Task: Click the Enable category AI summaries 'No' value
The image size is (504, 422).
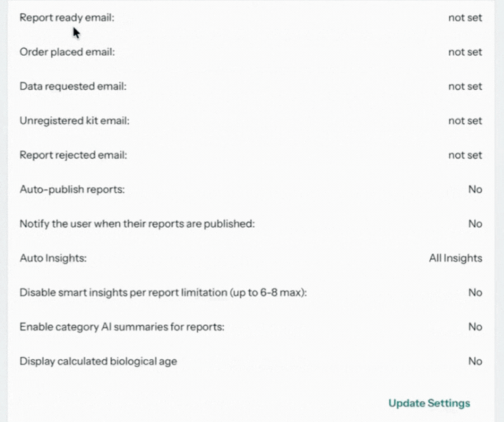Action: click(475, 327)
